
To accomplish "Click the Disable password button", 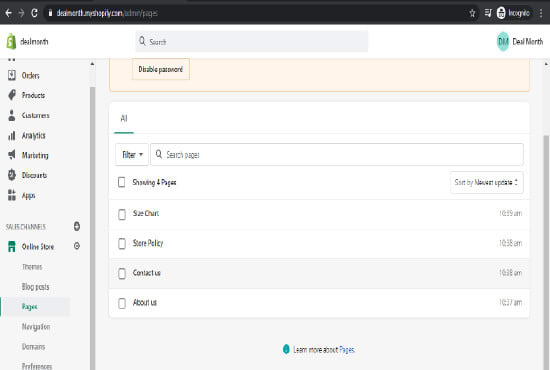I will [x=161, y=69].
